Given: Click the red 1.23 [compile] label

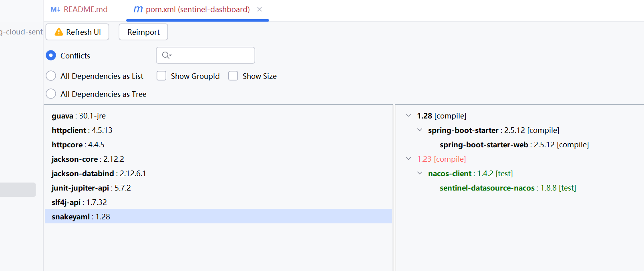Looking at the screenshot, I should point(441,159).
